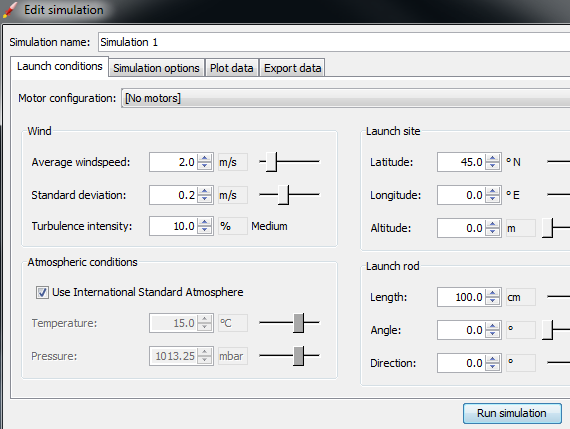
Task: Uncheck Use International Standard Atmosphere
Action: [42, 292]
